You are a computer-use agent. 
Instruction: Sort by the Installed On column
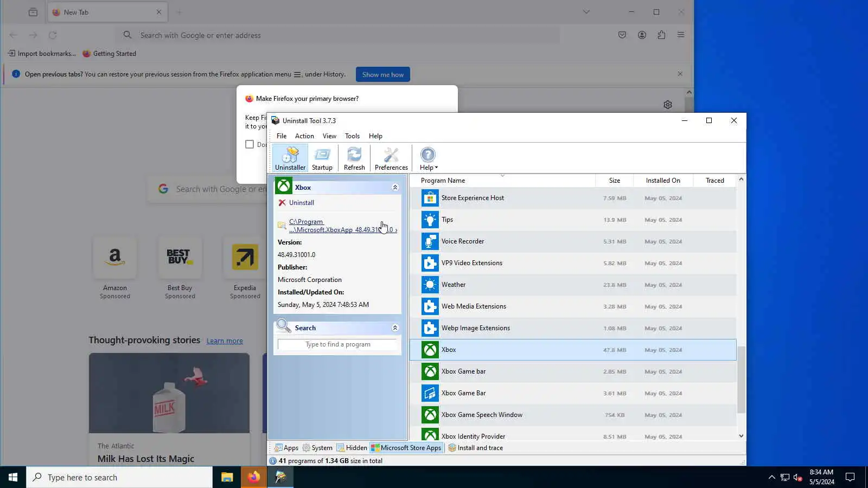663,181
